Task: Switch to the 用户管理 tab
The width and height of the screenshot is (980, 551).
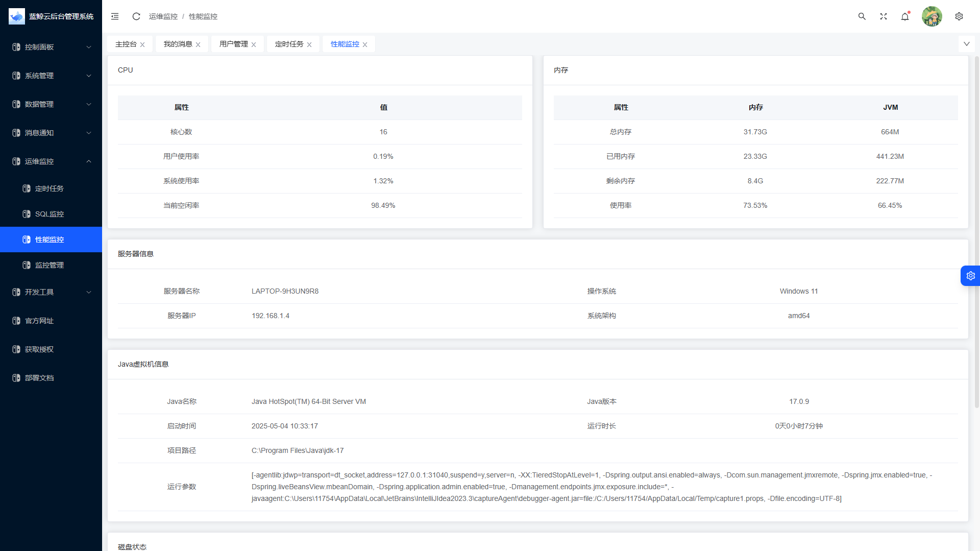Action: click(x=233, y=44)
